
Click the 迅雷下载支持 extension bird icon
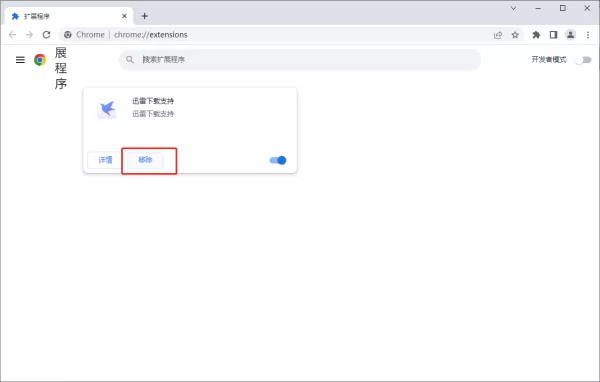coord(106,109)
